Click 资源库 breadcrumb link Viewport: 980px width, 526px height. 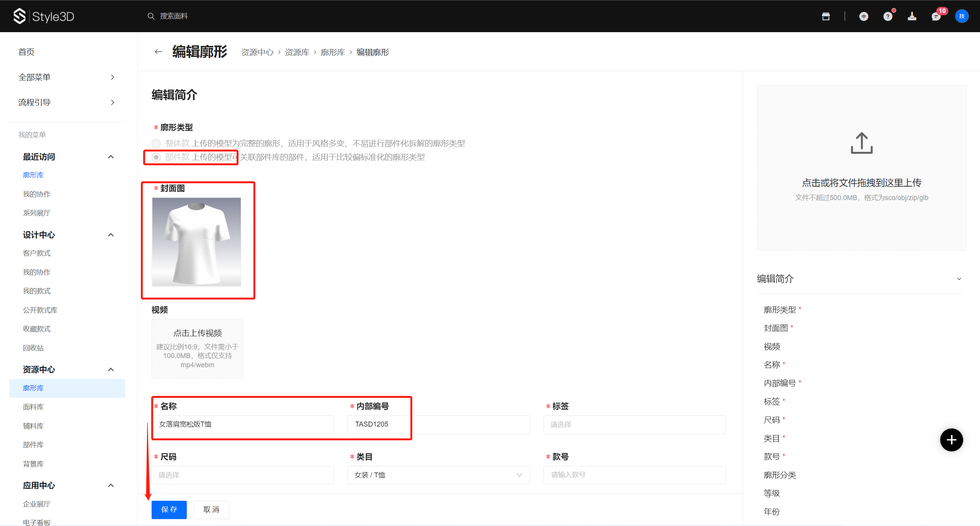pos(297,52)
